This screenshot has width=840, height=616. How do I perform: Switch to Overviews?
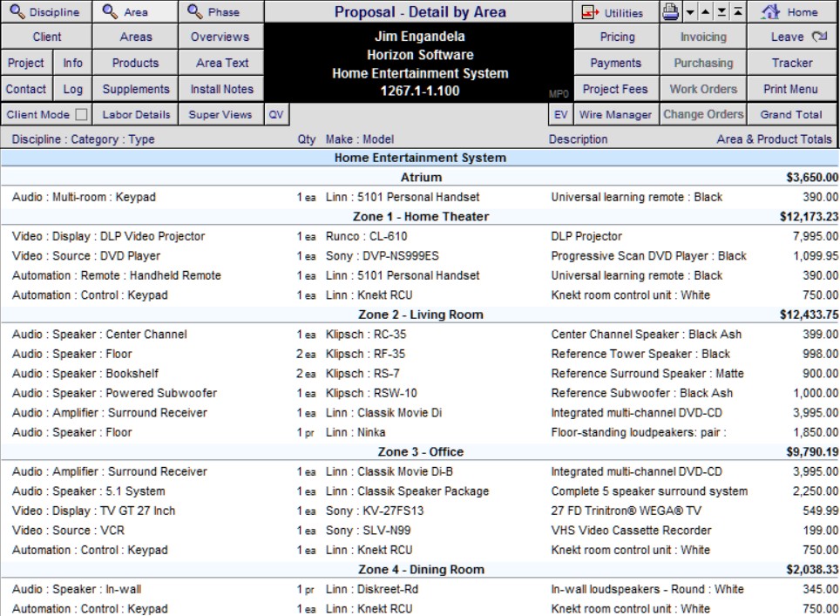point(221,37)
